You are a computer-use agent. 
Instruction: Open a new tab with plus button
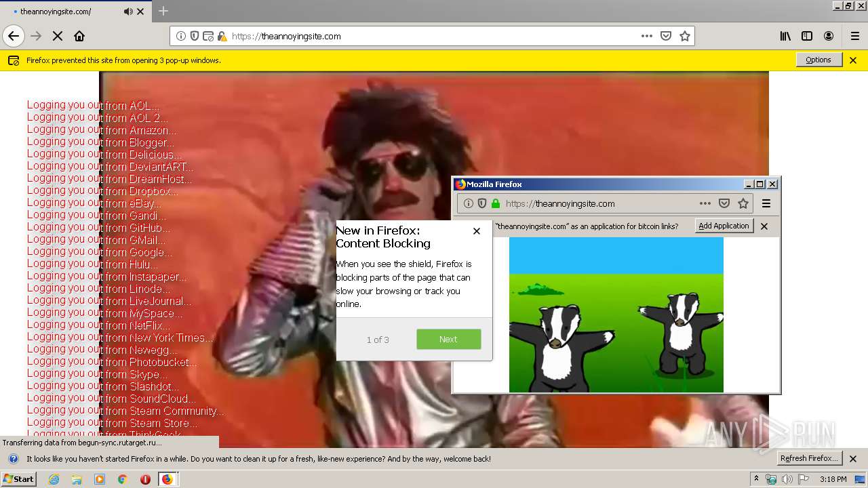coord(163,11)
